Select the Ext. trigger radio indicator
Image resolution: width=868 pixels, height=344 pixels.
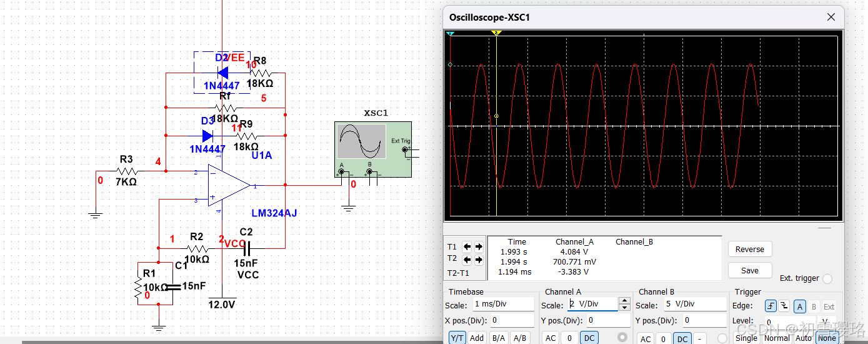coord(827,278)
